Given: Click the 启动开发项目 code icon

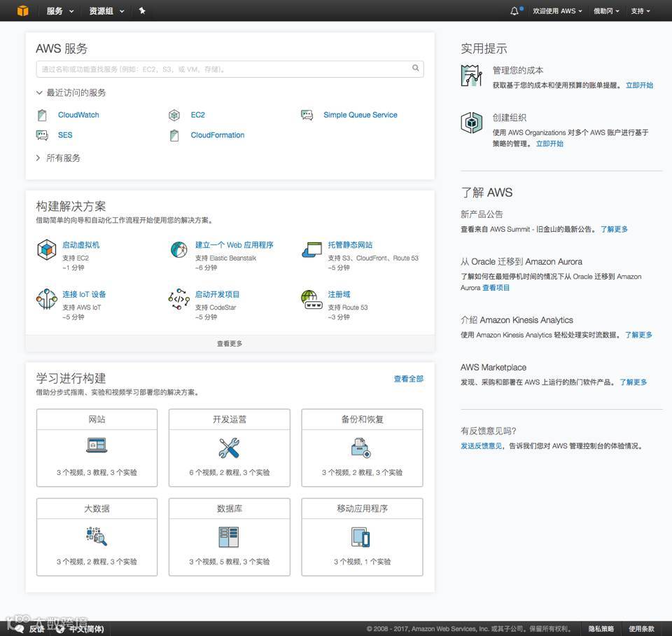Looking at the screenshot, I should click(x=178, y=299).
